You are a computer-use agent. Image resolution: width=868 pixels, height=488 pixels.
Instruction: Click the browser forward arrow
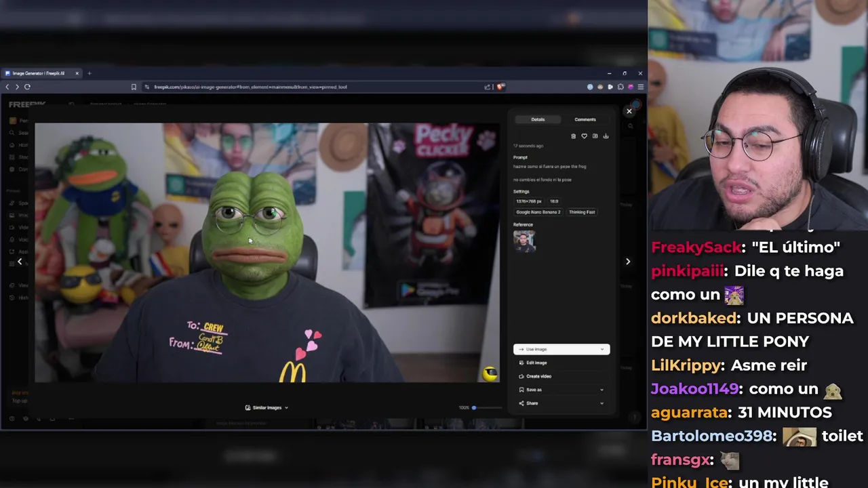[17, 87]
